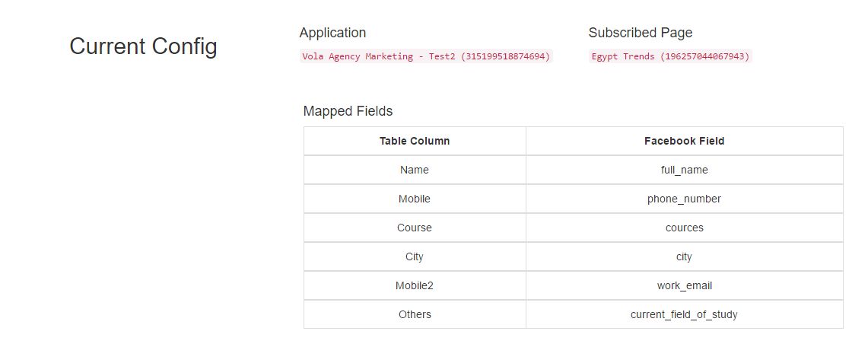Viewport: 868px width, 344px height.
Task: Click the Others table column cell
Action: pos(415,314)
